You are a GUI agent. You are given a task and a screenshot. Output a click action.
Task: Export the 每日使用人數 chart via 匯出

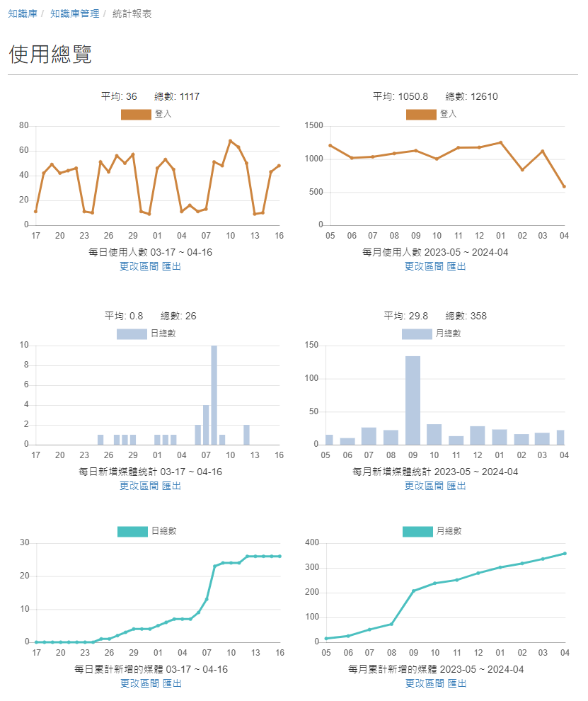coord(171,266)
